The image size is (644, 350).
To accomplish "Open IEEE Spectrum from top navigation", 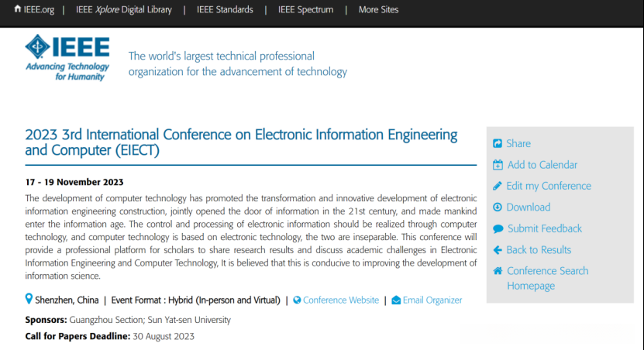I will (x=305, y=10).
